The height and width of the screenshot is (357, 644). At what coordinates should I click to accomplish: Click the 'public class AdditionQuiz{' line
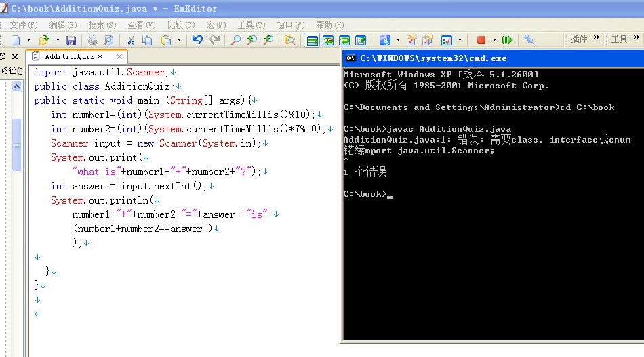pyautogui.click(x=104, y=86)
